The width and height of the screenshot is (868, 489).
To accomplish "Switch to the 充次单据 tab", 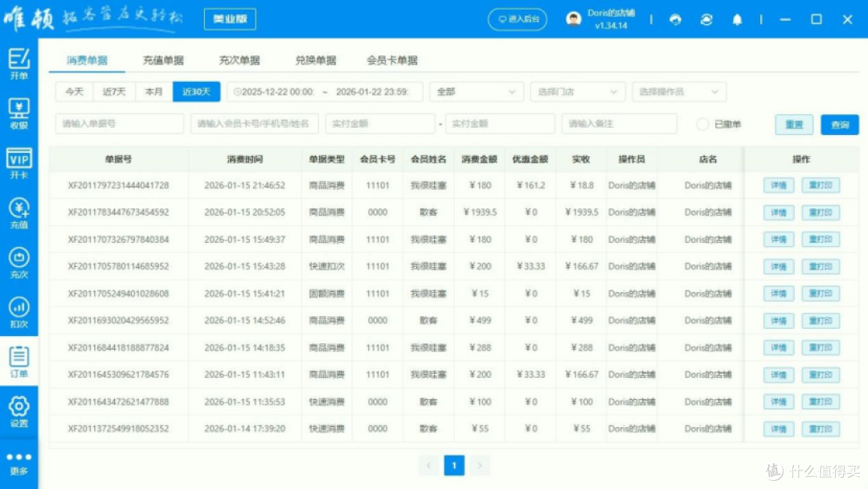I will point(240,60).
